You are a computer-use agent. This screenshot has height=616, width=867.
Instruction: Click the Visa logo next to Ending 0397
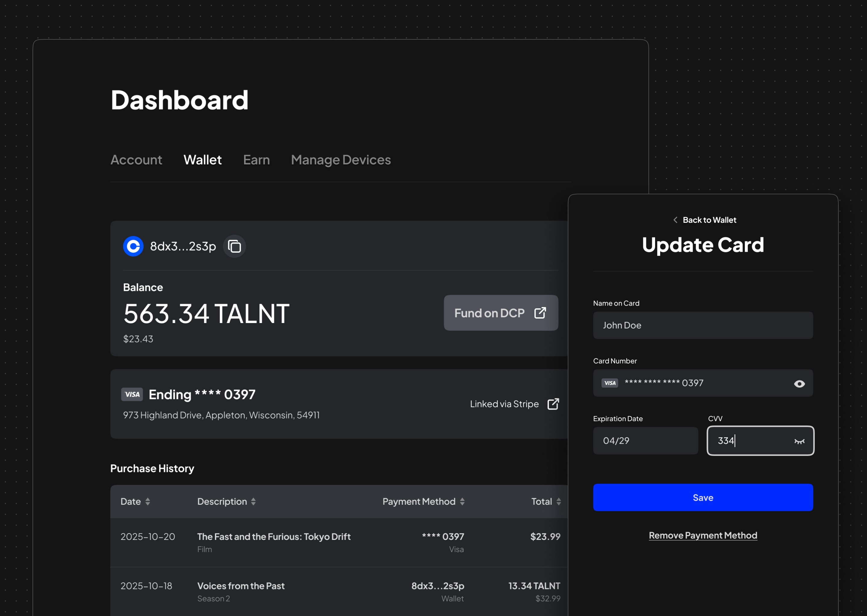(x=132, y=395)
